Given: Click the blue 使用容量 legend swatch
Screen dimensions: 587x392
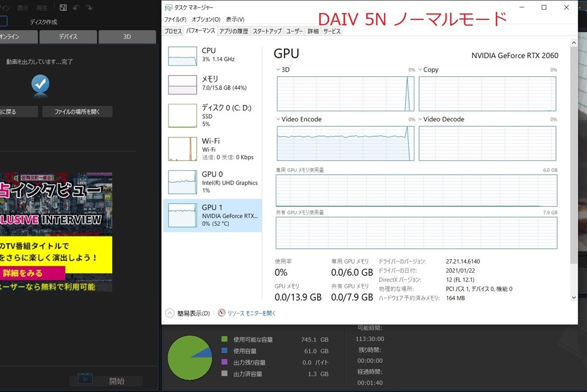Looking at the screenshot, I should (x=225, y=351).
